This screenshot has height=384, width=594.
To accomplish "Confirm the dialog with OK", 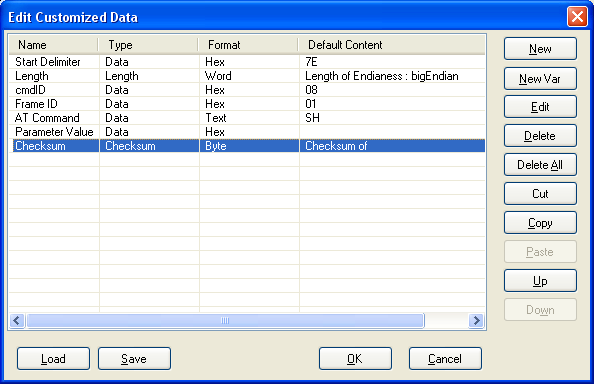I will coord(355,359).
